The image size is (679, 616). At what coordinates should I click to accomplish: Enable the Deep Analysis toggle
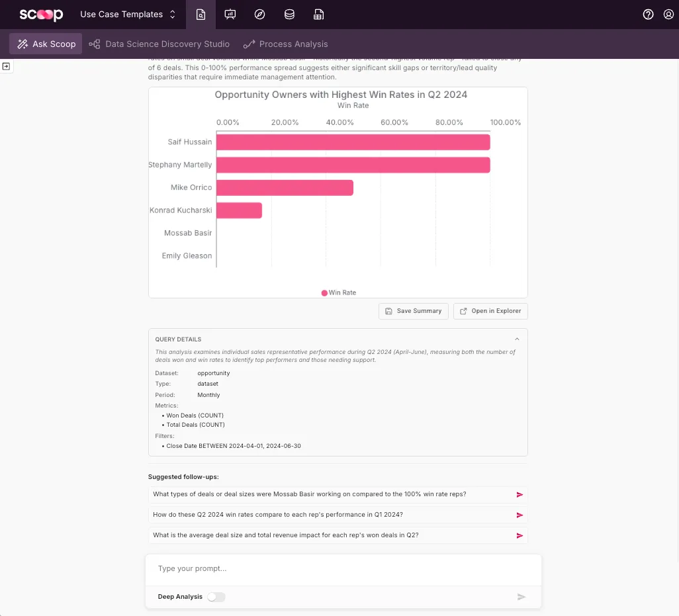tap(216, 596)
